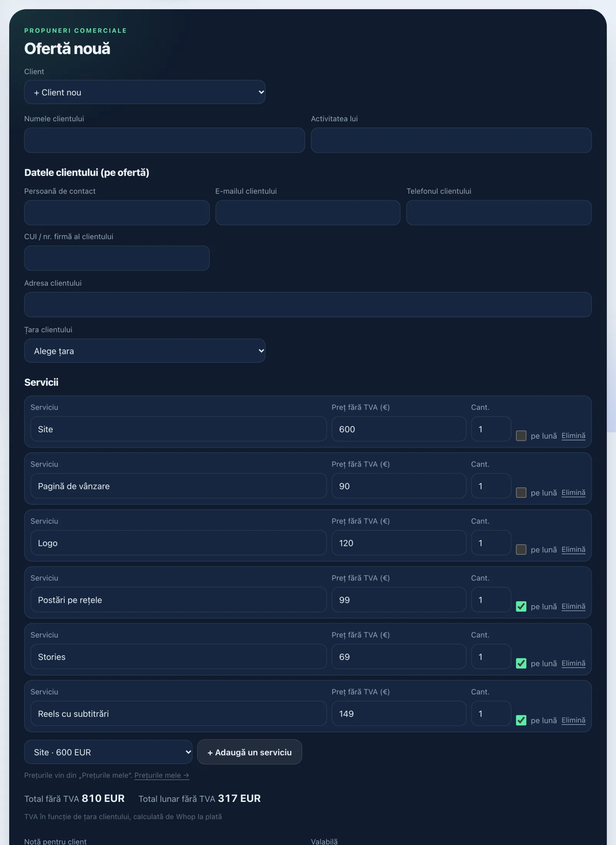The width and height of the screenshot is (616, 845).
Task: Remove the Site service via Elimină
Action: pyautogui.click(x=573, y=436)
